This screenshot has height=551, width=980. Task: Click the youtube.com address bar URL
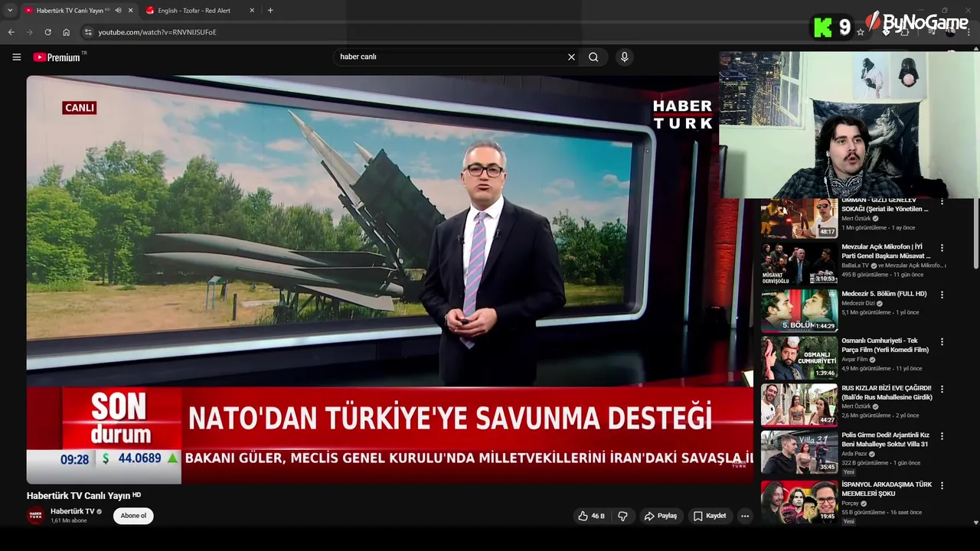[157, 32]
